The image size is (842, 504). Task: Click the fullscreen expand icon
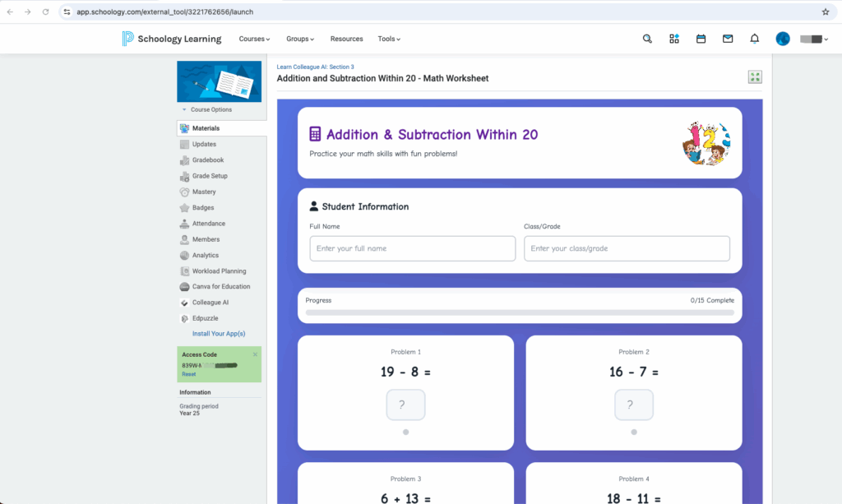[x=755, y=77]
